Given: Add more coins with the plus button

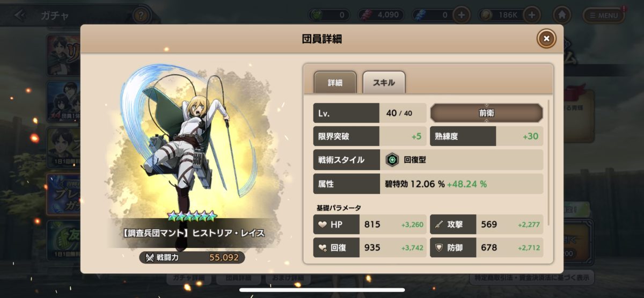Looking at the screenshot, I should [532, 15].
